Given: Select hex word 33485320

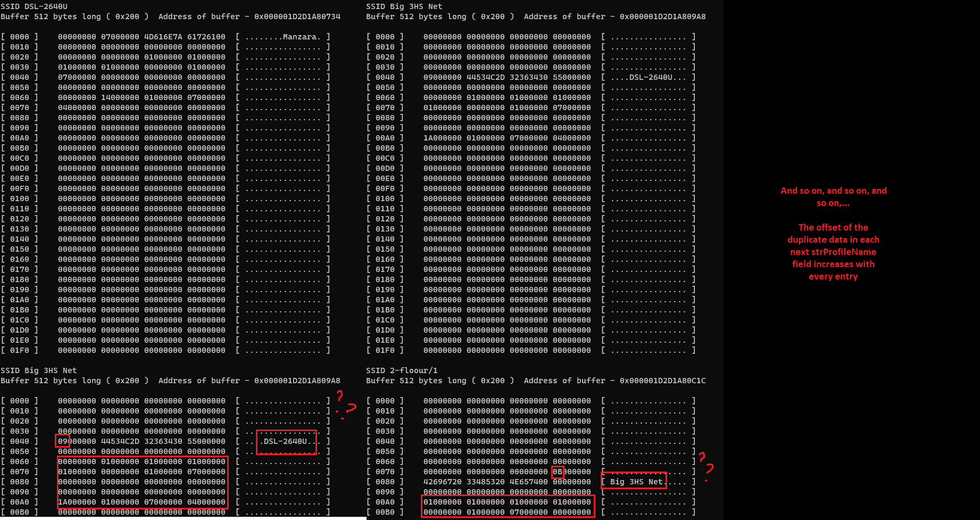Looking at the screenshot, I should pos(486,482).
